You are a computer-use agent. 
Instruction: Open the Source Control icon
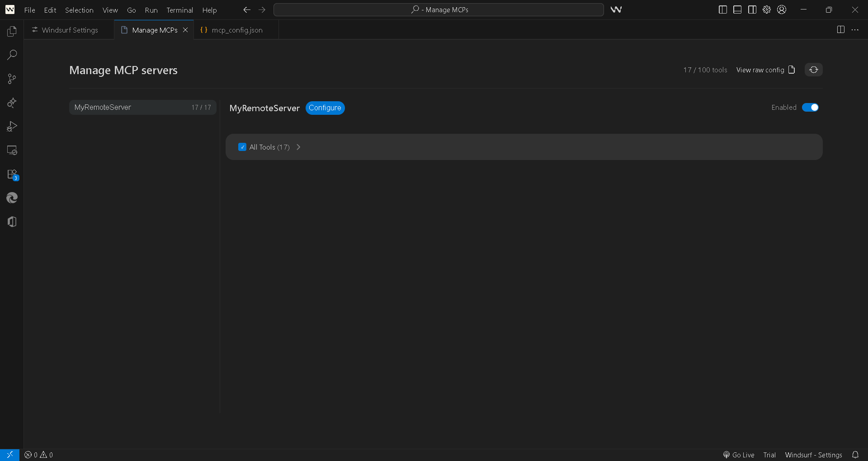point(12,79)
